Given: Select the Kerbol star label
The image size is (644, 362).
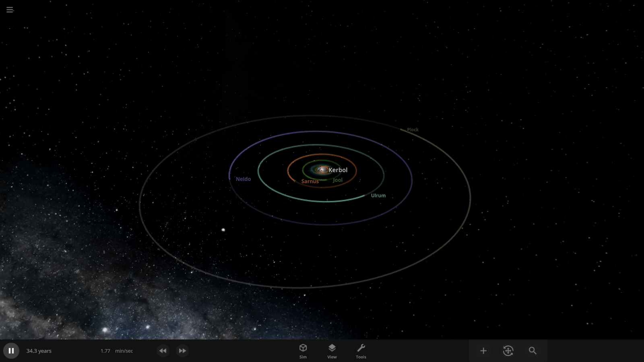Looking at the screenshot, I should tap(338, 170).
